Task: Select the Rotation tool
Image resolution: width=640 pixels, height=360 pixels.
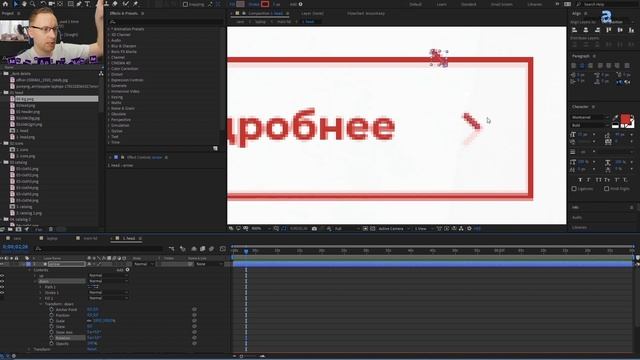Action: coord(43,4)
